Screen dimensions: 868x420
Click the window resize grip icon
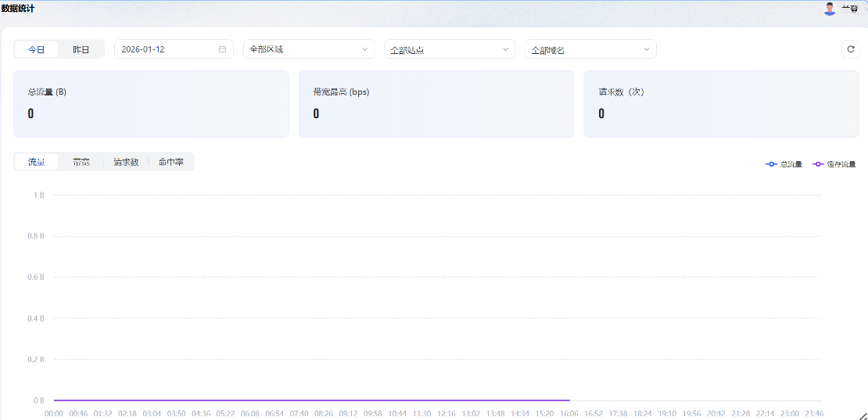coord(863,415)
